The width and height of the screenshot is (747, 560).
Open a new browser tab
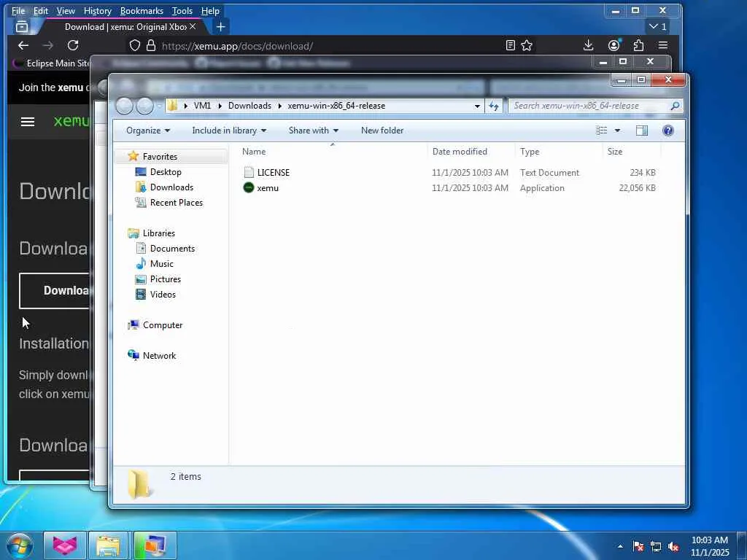[220, 27]
